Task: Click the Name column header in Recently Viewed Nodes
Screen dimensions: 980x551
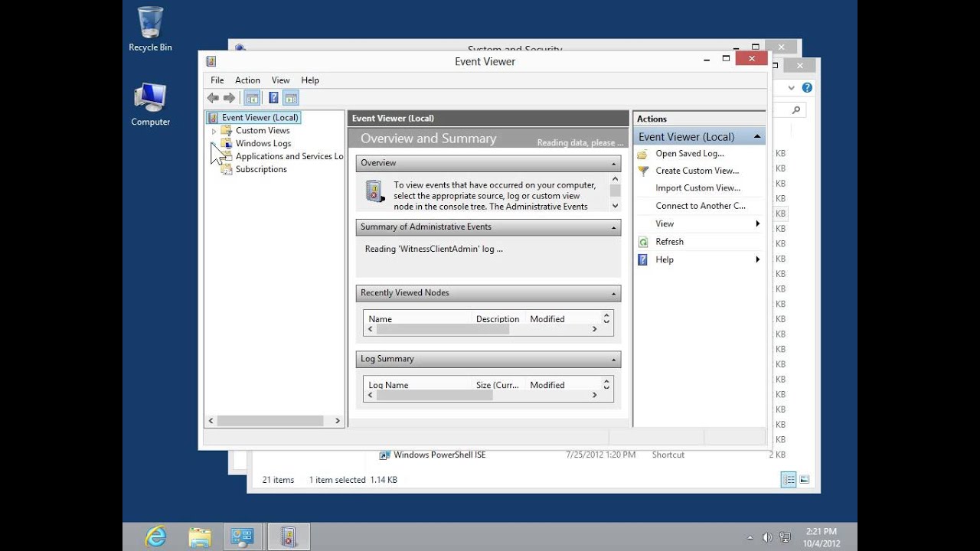Action: (x=418, y=318)
